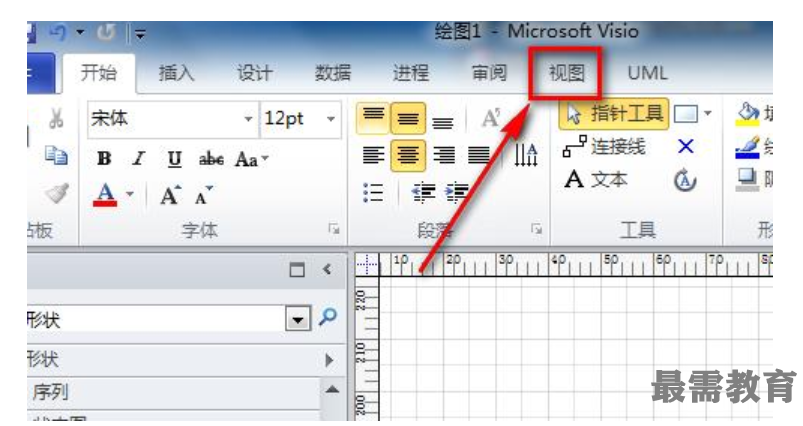Screen dimensions: 803x426
Task: Click the shape search input field
Action: click(156, 320)
